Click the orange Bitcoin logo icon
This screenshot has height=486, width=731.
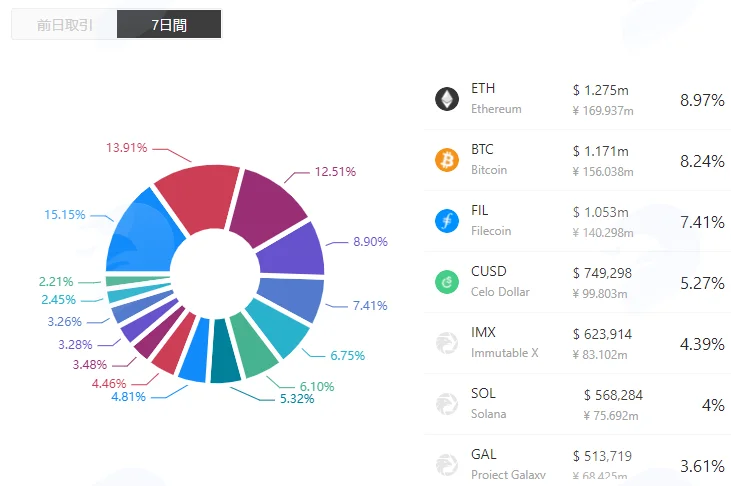[447, 160]
